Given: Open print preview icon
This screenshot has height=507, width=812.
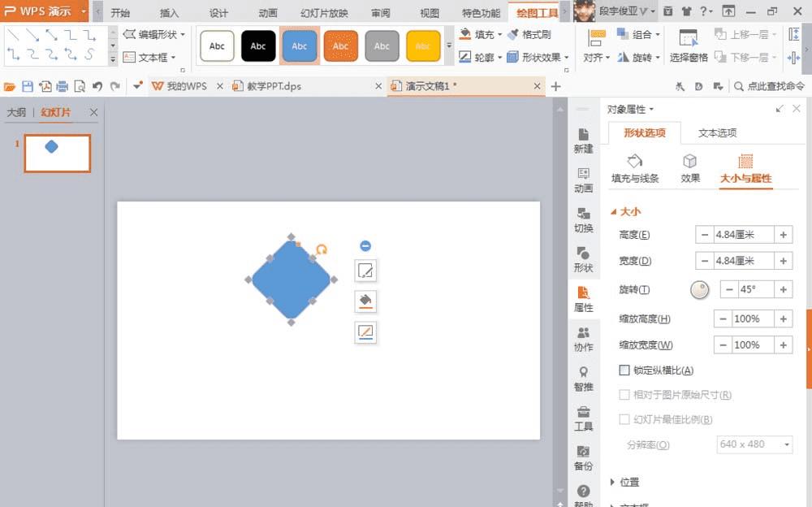Looking at the screenshot, I should point(80,87).
